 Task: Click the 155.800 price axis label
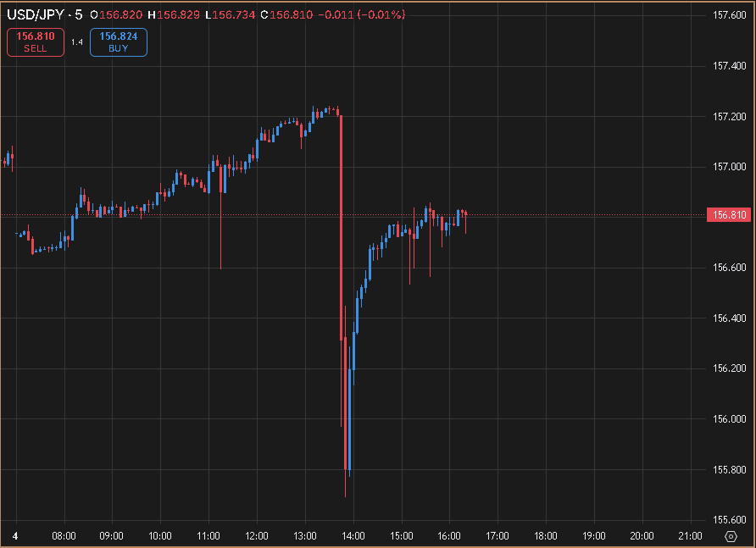(x=730, y=469)
